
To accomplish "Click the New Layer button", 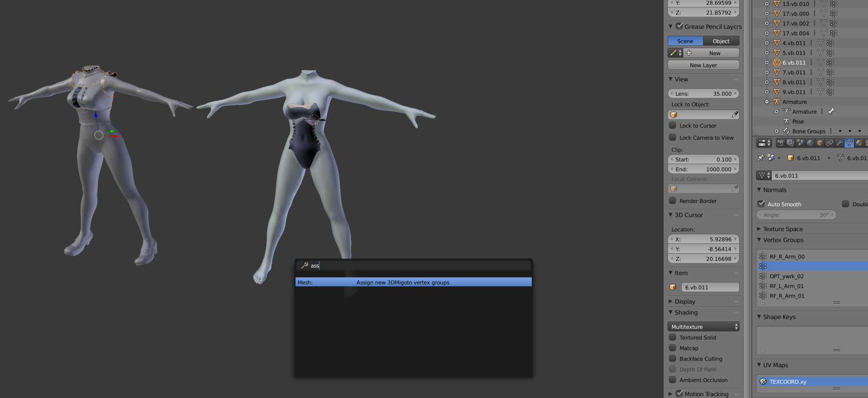I will (703, 65).
